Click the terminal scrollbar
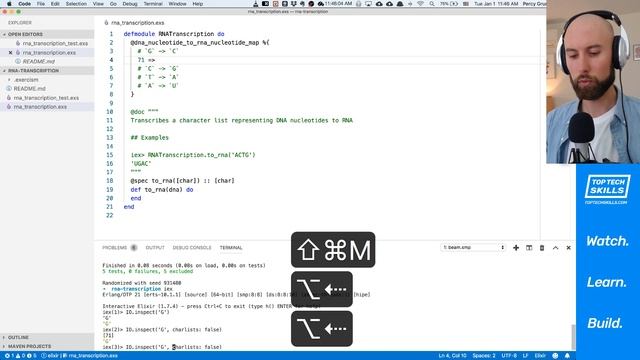The image size is (640, 360). click(x=573, y=337)
